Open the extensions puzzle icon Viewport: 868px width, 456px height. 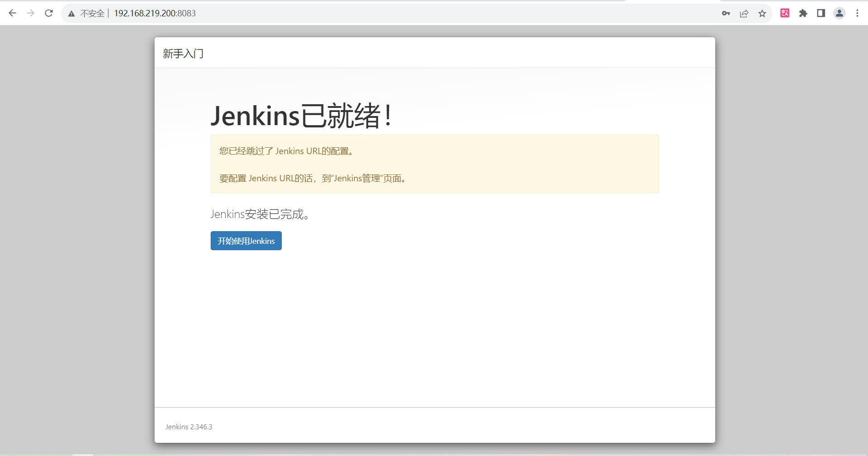click(x=803, y=13)
